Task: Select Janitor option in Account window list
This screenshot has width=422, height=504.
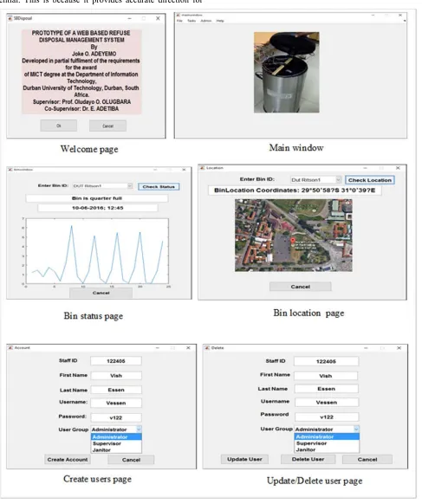Action: (116, 450)
